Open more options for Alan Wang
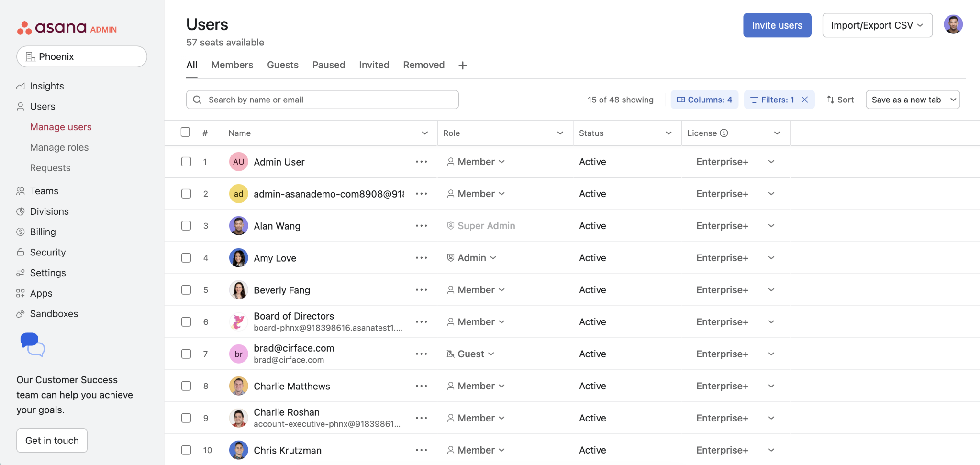Screen dimensions: 980x465 pyautogui.click(x=421, y=226)
